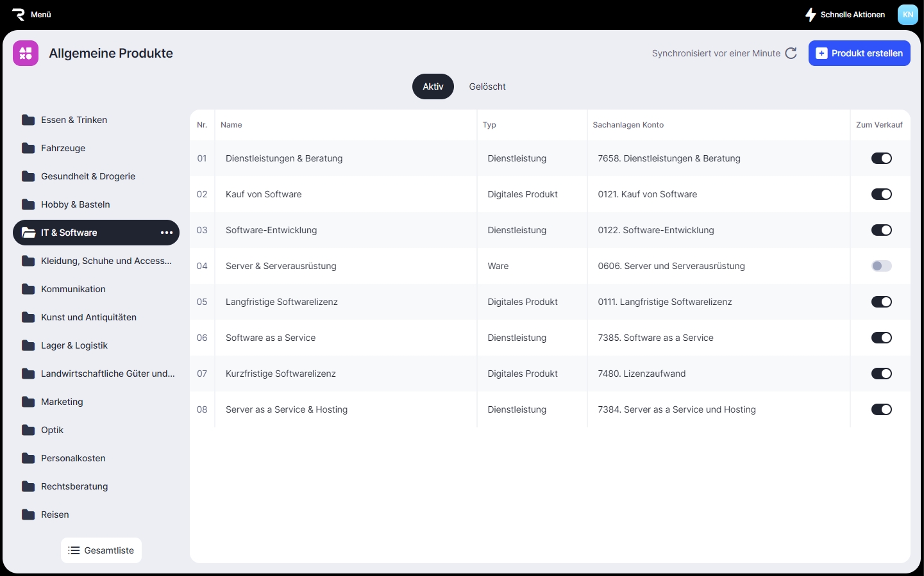This screenshot has height=576, width=924.
Task: Open the Software as a Service row
Action: [271, 338]
